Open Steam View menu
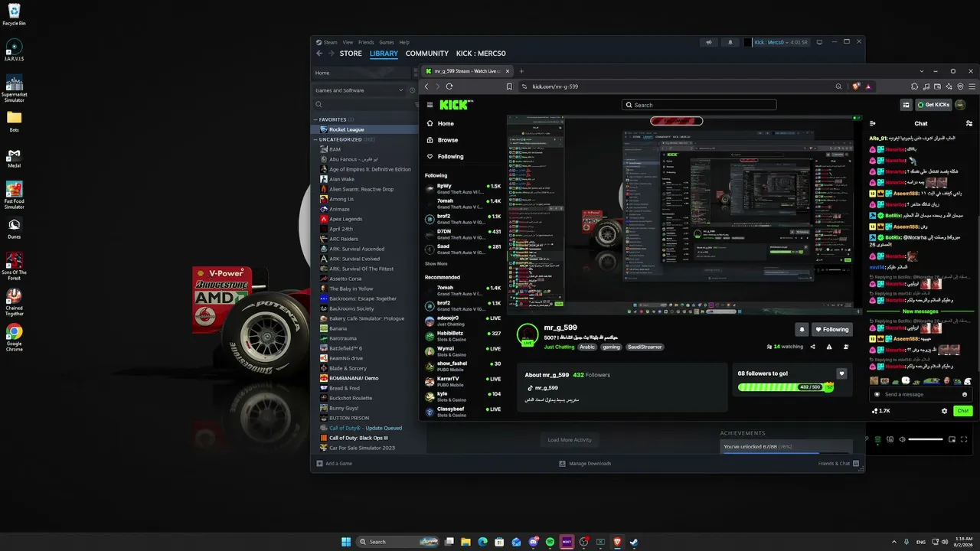This screenshot has height=551, width=980. click(348, 42)
